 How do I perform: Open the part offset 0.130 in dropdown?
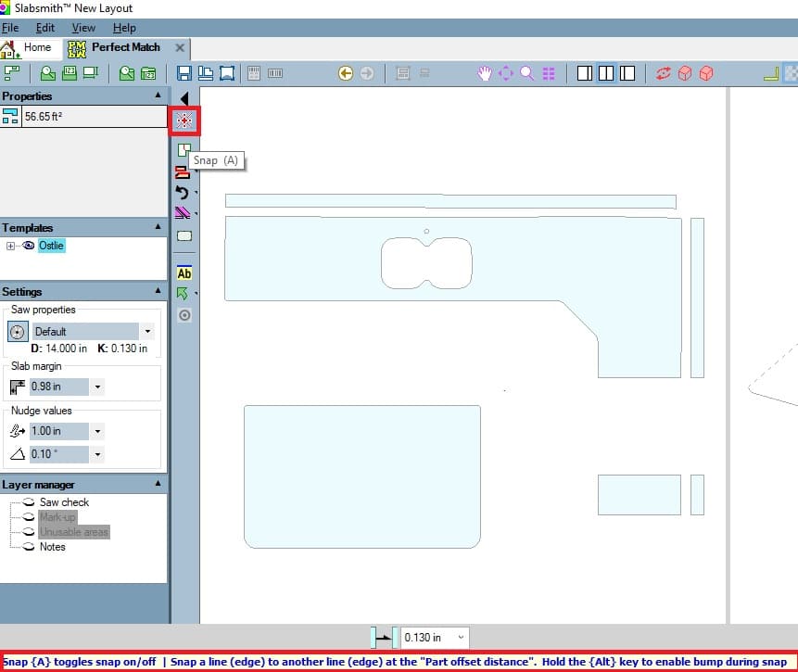461,638
